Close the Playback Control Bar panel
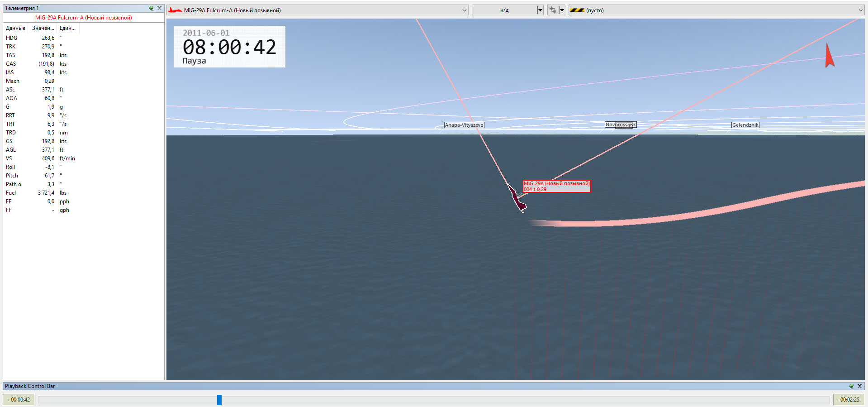The height and width of the screenshot is (407, 868). point(859,386)
